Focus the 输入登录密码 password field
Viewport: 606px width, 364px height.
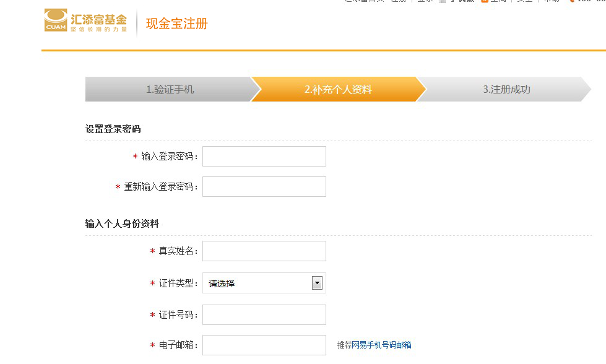pos(264,157)
